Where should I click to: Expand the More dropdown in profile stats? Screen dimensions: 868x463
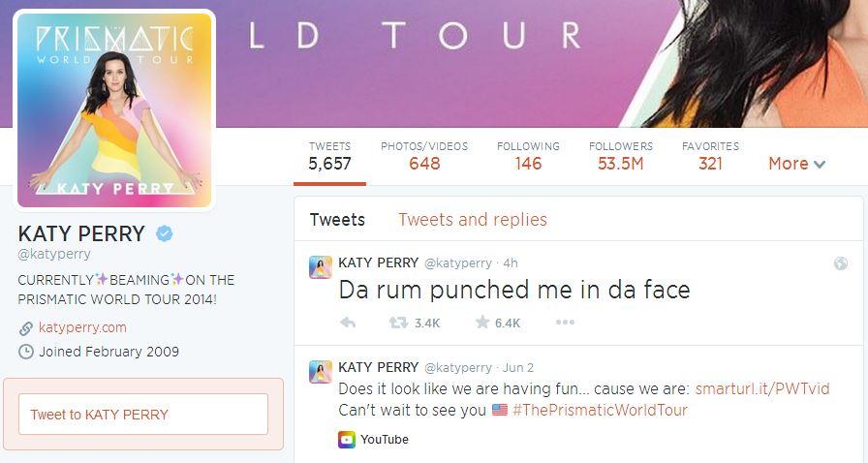(x=796, y=164)
